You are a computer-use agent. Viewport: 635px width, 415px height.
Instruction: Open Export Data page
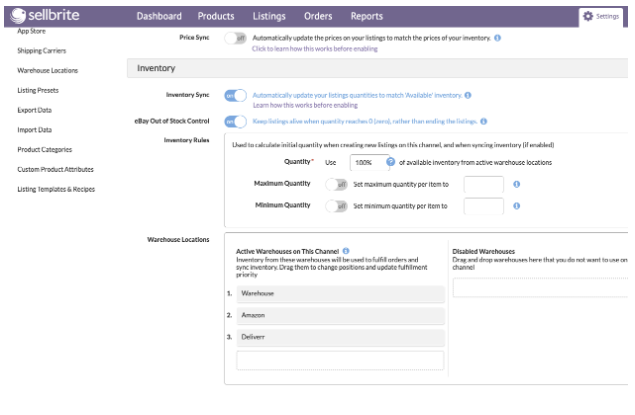34,110
